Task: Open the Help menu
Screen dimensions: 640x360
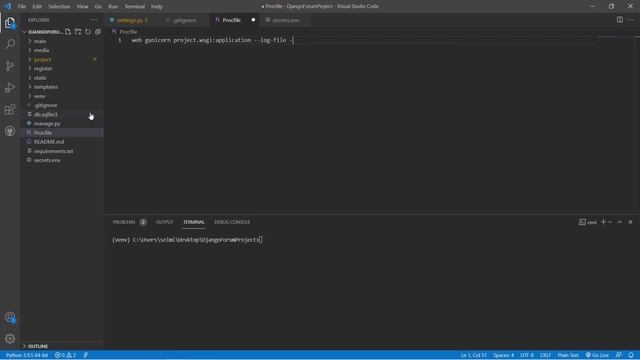Action: (x=157, y=6)
